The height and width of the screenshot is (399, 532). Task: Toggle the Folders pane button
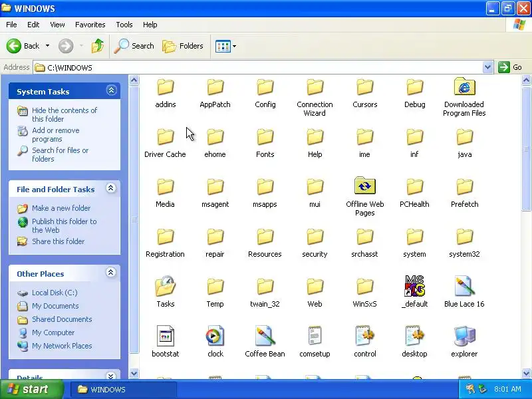click(183, 46)
